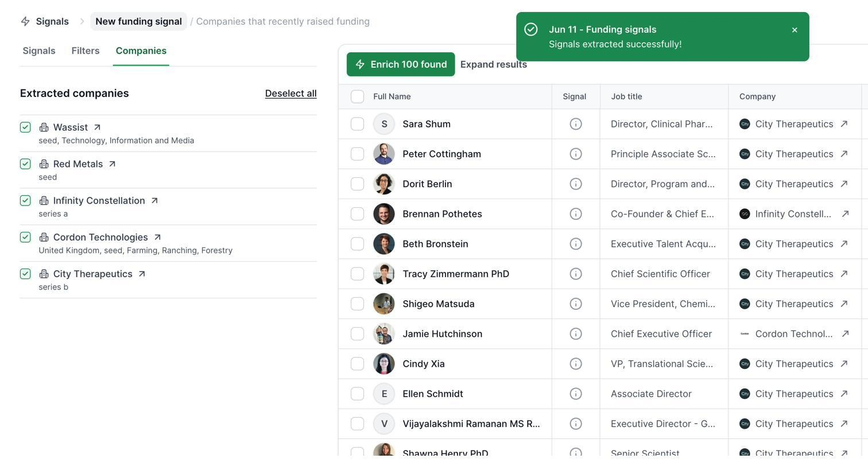Open Cordon Technologies link arrow in Extracted companies

157,238
